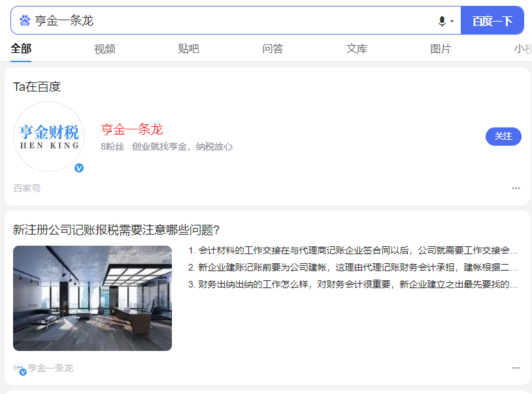Click list item 2 about 新企业建账记账
This screenshot has width=532, height=394.
point(353,267)
